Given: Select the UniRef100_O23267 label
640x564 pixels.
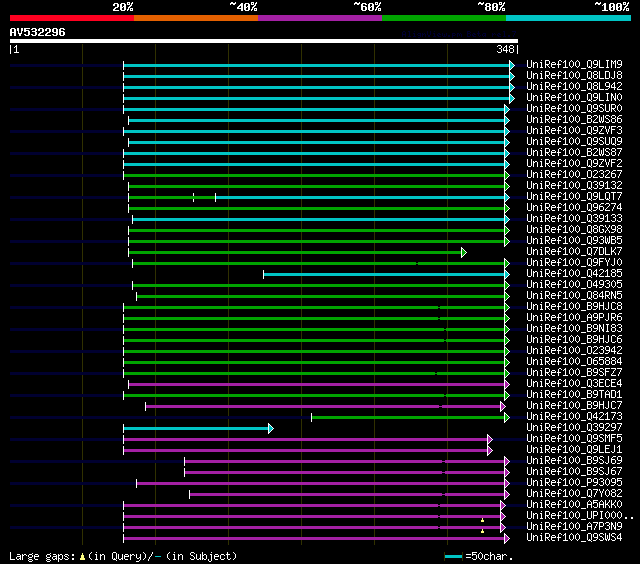Looking at the screenshot, I should click(x=574, y=175).
